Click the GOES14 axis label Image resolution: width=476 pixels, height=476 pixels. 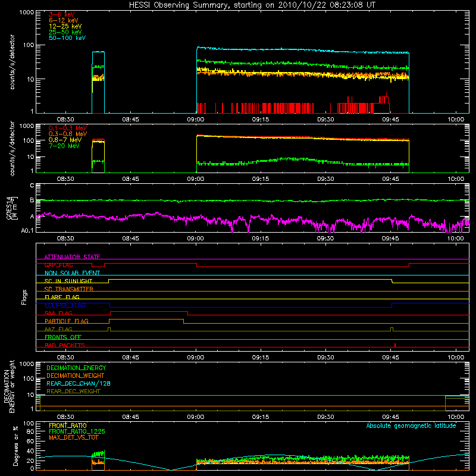click(12, 208)
